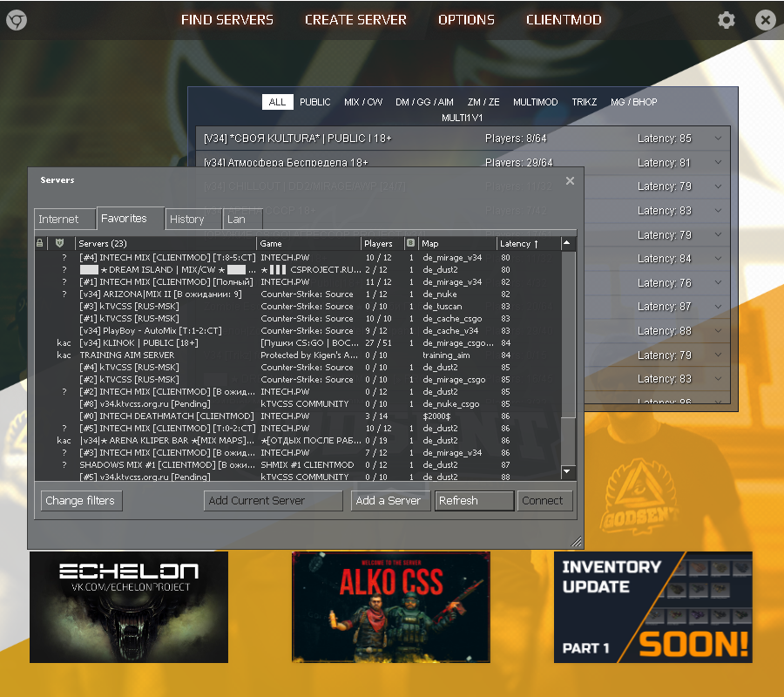Switch to the Internet tab
Viewport: 784px width, 697px height.
pyautogui.click(x=58, y=220)
